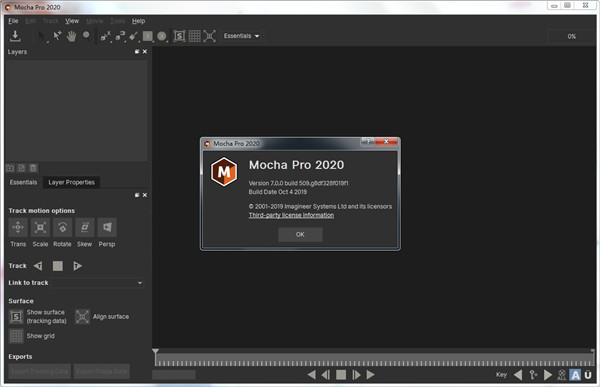
Task: Go to previous keyframe
Action: 518,375
